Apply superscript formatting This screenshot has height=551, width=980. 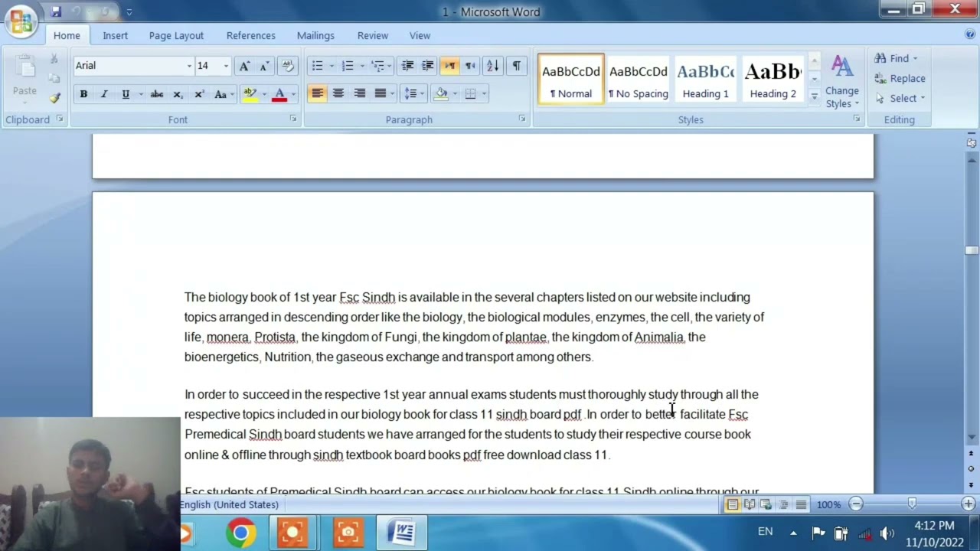(199, 94)
